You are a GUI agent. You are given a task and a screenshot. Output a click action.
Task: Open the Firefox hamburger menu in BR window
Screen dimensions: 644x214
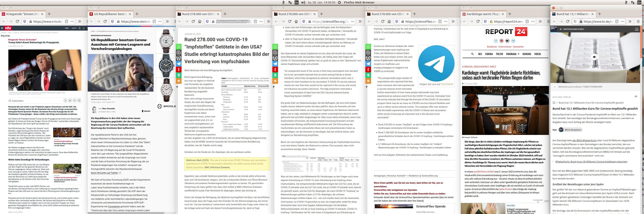click(x=638, y=21)
